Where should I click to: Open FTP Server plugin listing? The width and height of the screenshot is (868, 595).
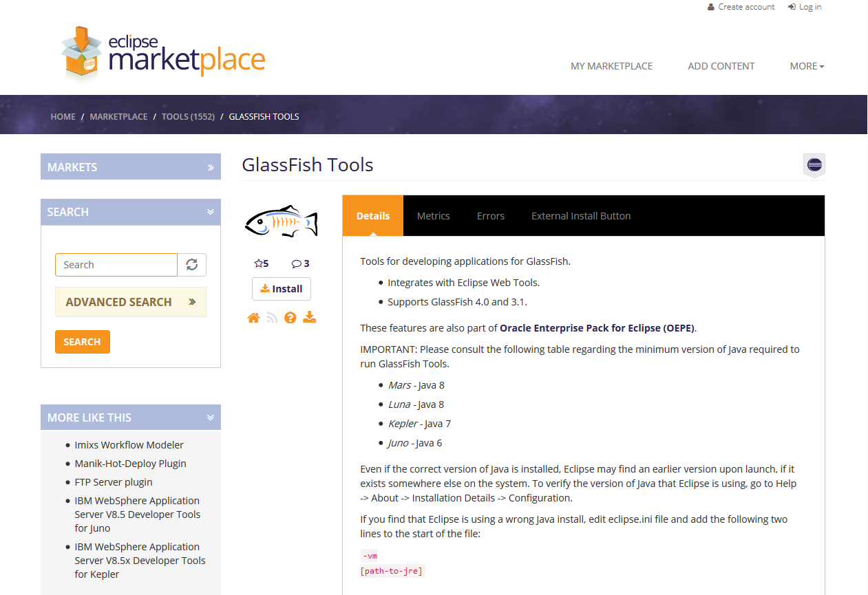click(114, 482)
